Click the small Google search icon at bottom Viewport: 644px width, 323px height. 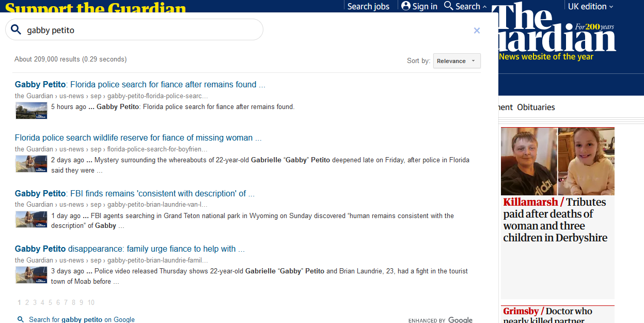point(20,319)
